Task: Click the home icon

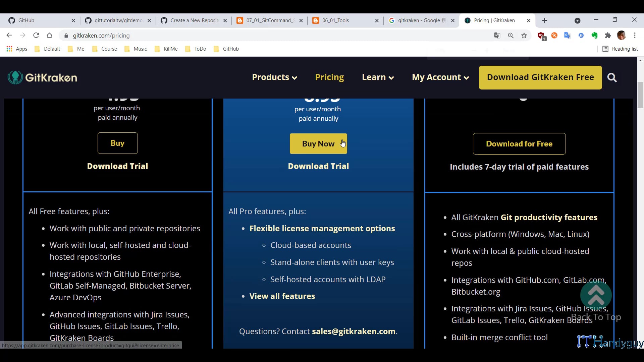Action: point(49,35)
